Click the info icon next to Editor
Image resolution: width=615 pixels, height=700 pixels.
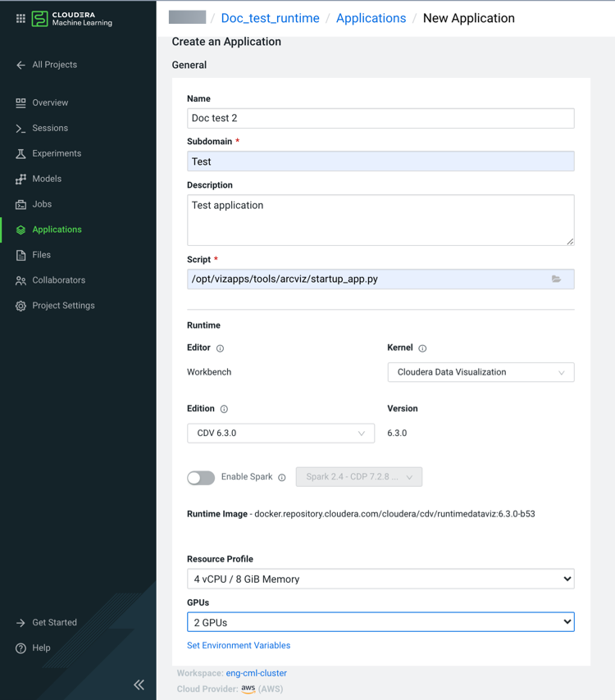pyautogui.click(x=220, y=348)
